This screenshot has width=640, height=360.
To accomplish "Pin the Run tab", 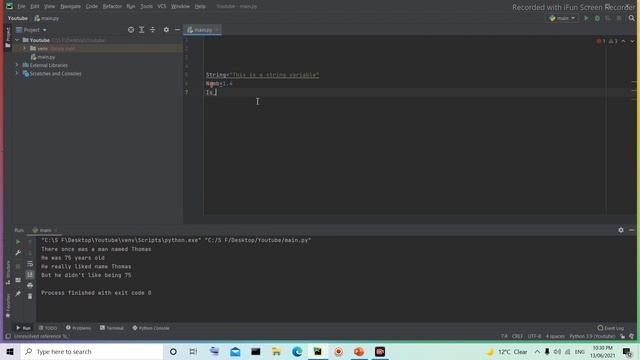I will click(18, 293).
